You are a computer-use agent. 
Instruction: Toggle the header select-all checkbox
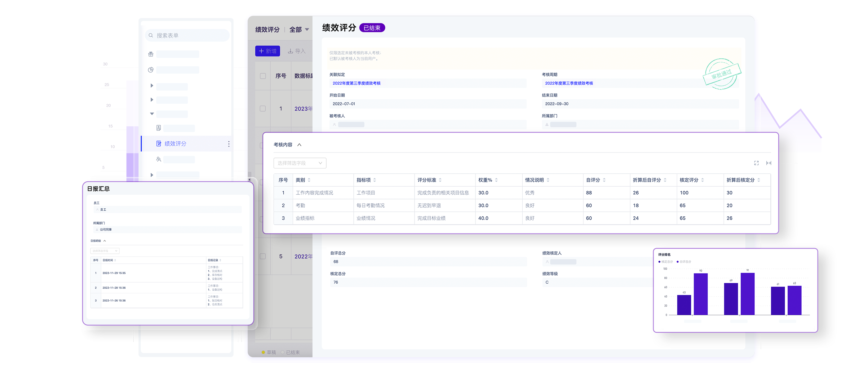click(x=263, y=76)
